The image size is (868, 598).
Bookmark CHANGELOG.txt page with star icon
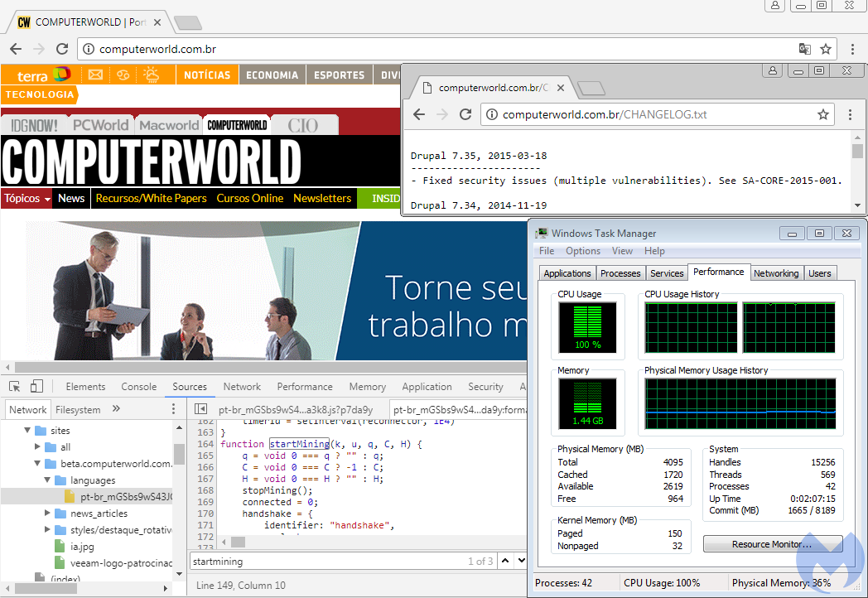pos(822,114)
